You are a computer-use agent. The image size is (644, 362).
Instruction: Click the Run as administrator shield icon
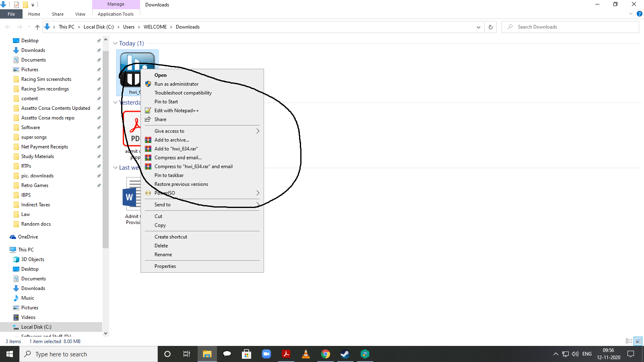point(148,84)
